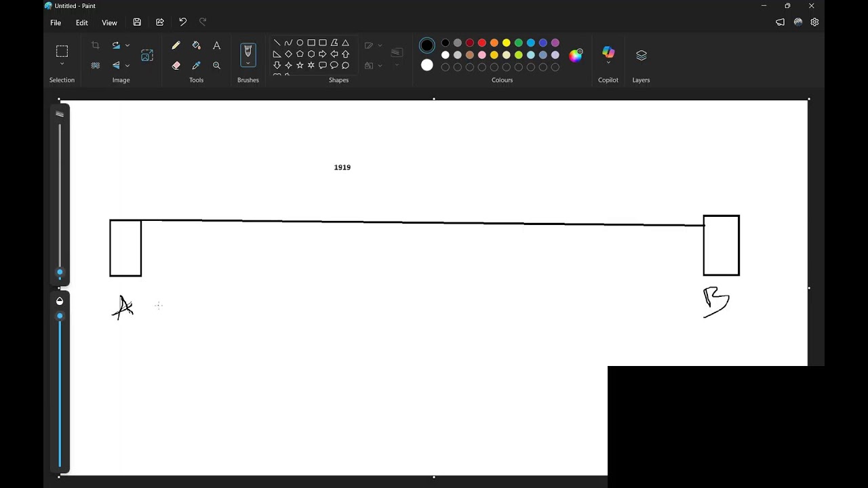Click the Remove background icon
The width and height of the screenshot is (868, 488).
click(96, 66)
